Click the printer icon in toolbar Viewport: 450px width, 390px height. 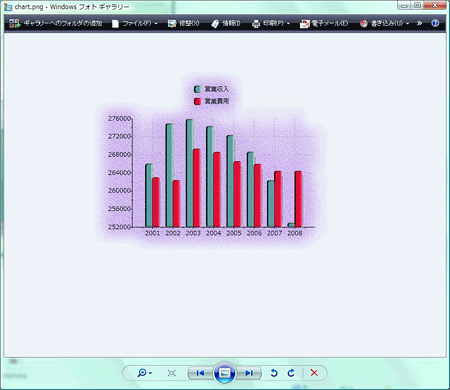pyautogui.click(x=256, y=24)
